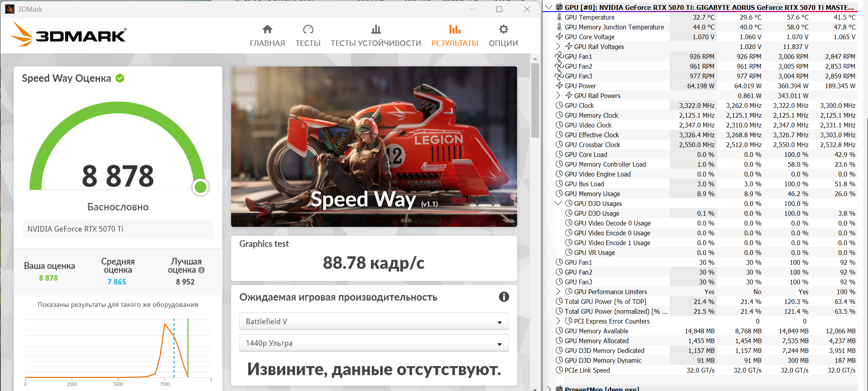Click the lightning icon beside GPU Rail Powers
Viewport: 868px width, 391px height.
pos(569,95)
